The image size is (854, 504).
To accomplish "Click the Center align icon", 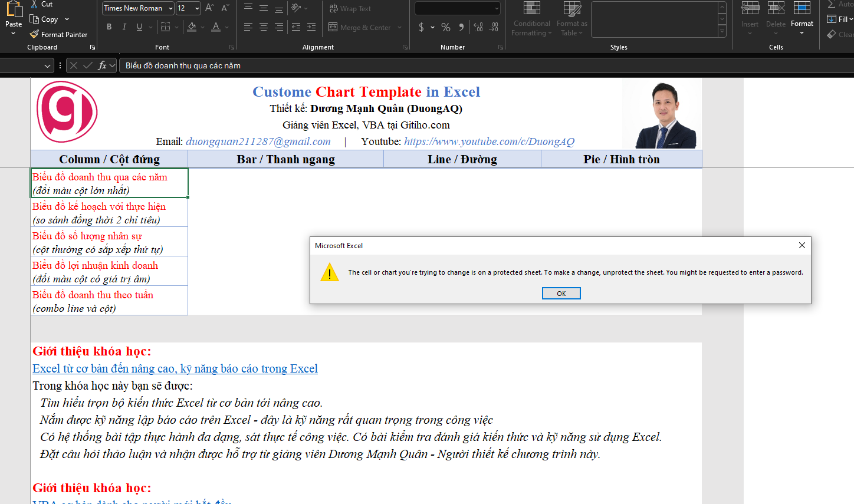I will [x=264, y=27].
